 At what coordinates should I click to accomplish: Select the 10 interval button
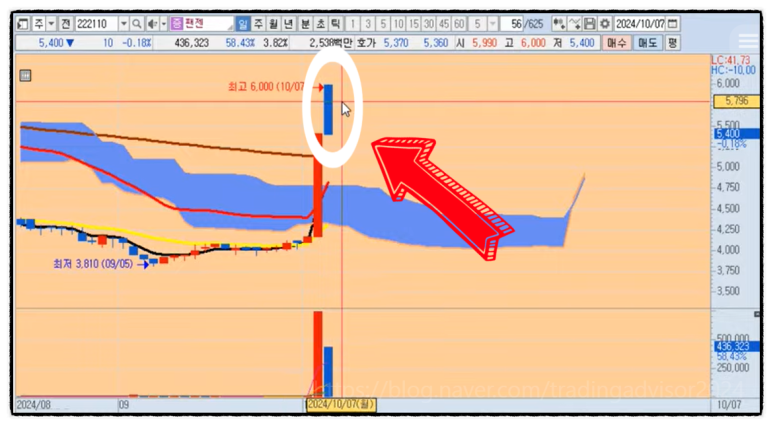pos(398,24)
